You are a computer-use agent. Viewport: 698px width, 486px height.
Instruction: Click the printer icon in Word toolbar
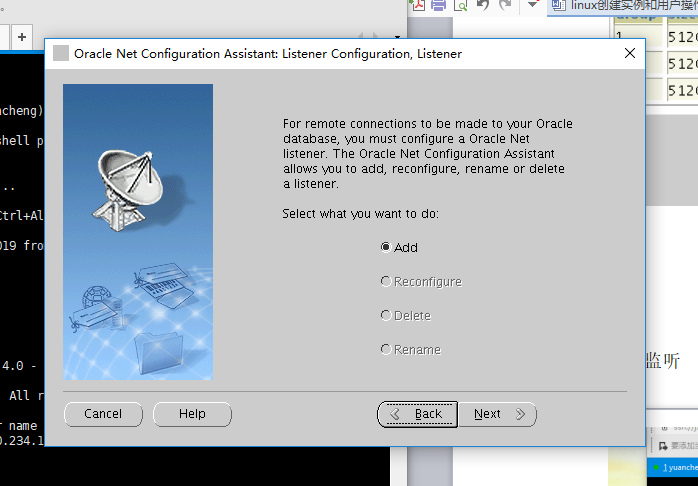438,5
